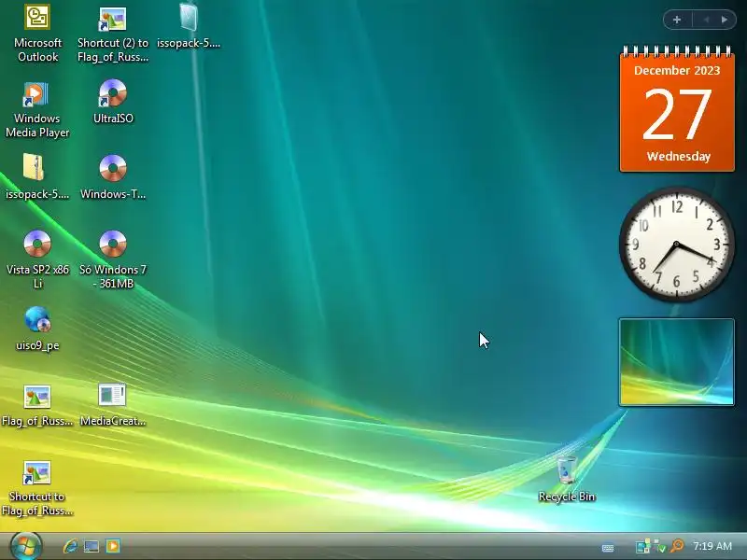Click the green-check device tray icon
The height and width of the screenshot is (560, 747).
[x=659, y=546]
